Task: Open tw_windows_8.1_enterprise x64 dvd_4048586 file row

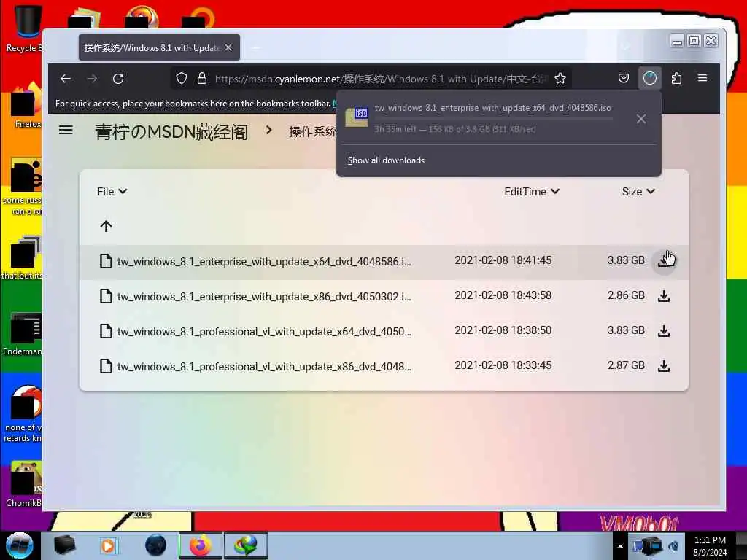Action: click(384, 262)
